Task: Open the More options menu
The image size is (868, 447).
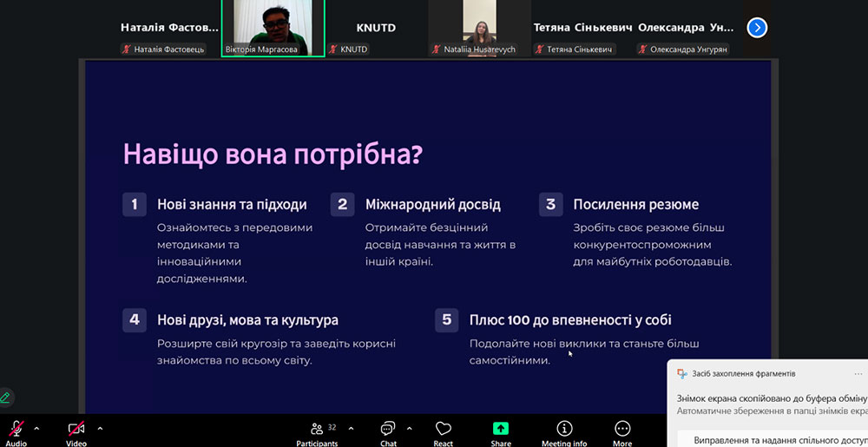Action: [622, 429]
